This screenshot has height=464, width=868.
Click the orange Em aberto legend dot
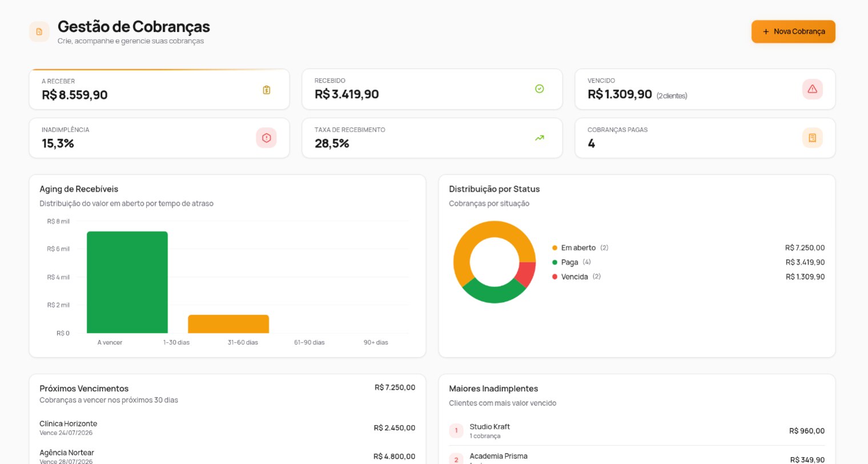pos(554,248)
